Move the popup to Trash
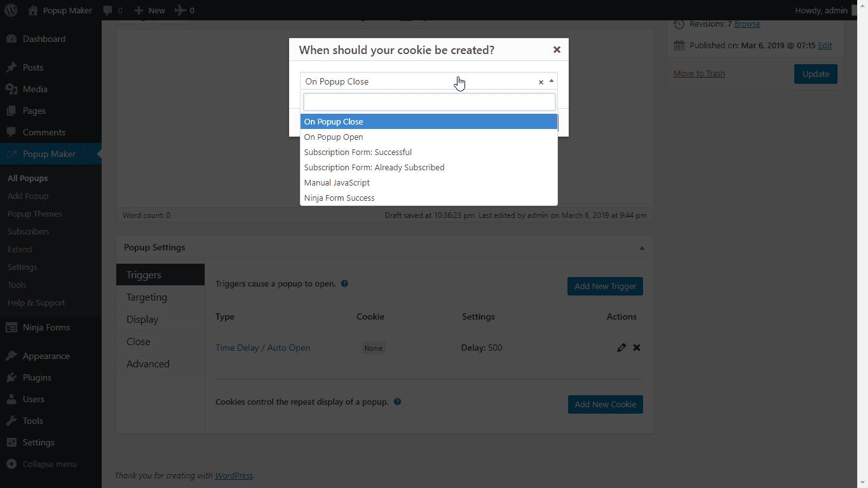Viewport: 868px width, 488px height. [x=699, y=74]
